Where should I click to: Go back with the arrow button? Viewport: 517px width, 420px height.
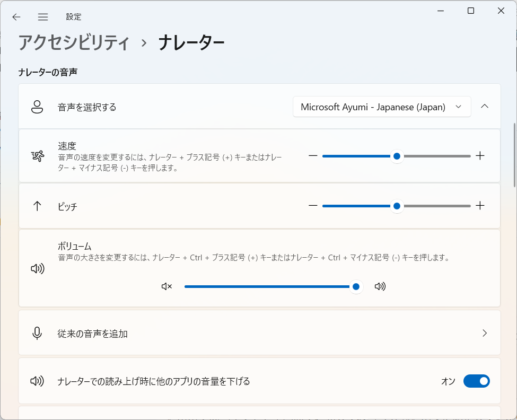(16, 17)
